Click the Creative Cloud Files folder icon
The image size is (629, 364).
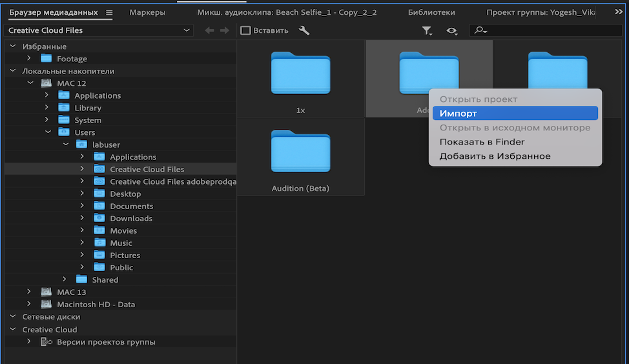click(99, 169)
